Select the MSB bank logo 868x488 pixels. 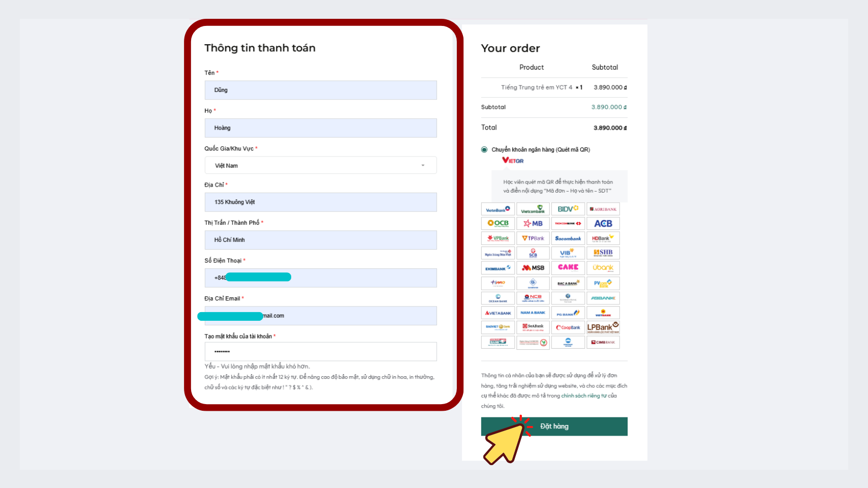pos(533,268)
